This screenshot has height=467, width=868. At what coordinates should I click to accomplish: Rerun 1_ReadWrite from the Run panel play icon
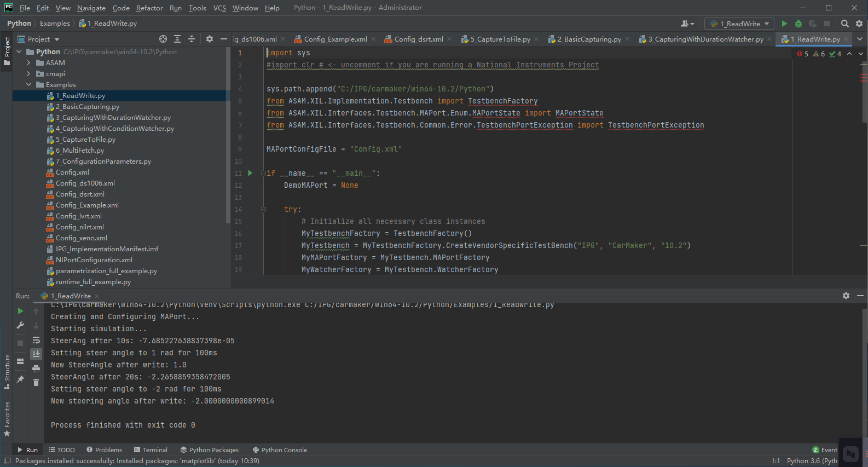point(20,311)
